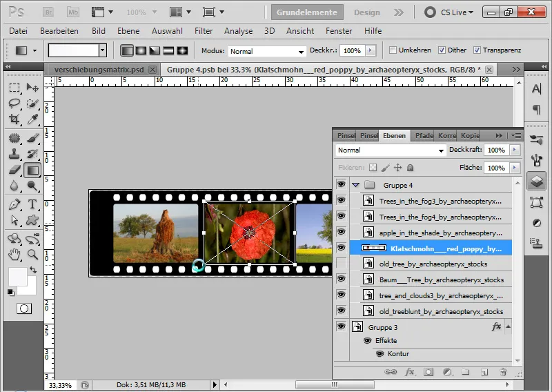Select the Dodge tool
This screenshot has height=392, width=552.
point(32,186)
